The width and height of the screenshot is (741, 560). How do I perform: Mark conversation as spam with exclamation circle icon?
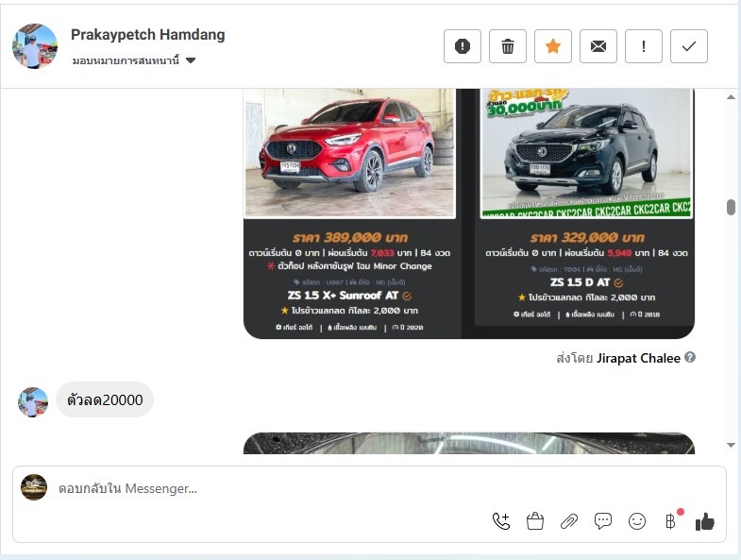(x=463, y=46)
